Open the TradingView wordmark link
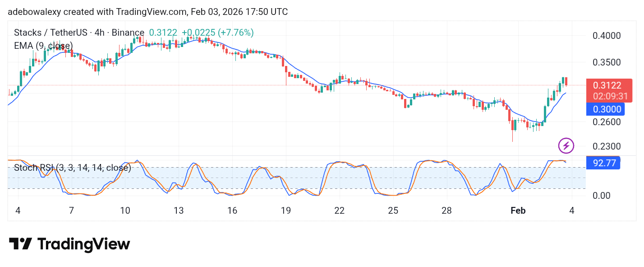Viewport: 644px width, 267px height. click(x=83, y=244)
